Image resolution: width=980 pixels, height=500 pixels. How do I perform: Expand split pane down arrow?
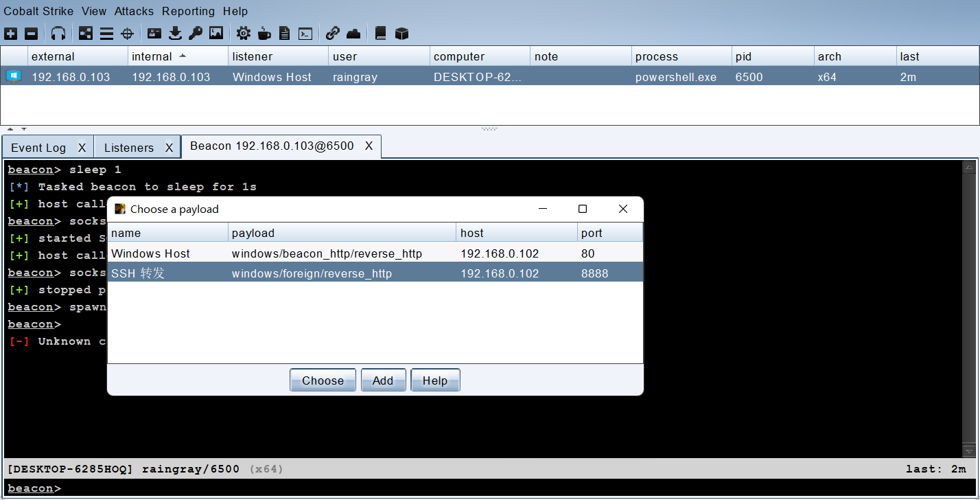(23, 128)
